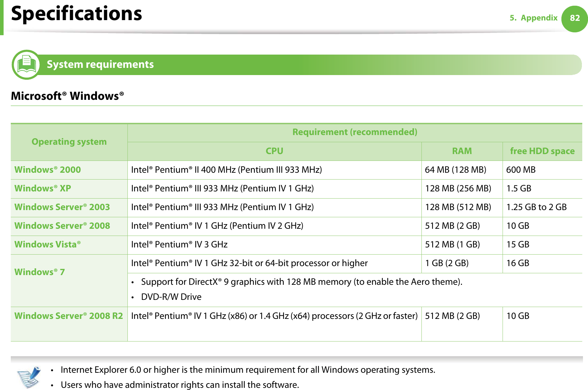Click the book icon beside System requirements
Viewport: 588px width, 390px height.
pyautogui.click(x=26, y=65)
